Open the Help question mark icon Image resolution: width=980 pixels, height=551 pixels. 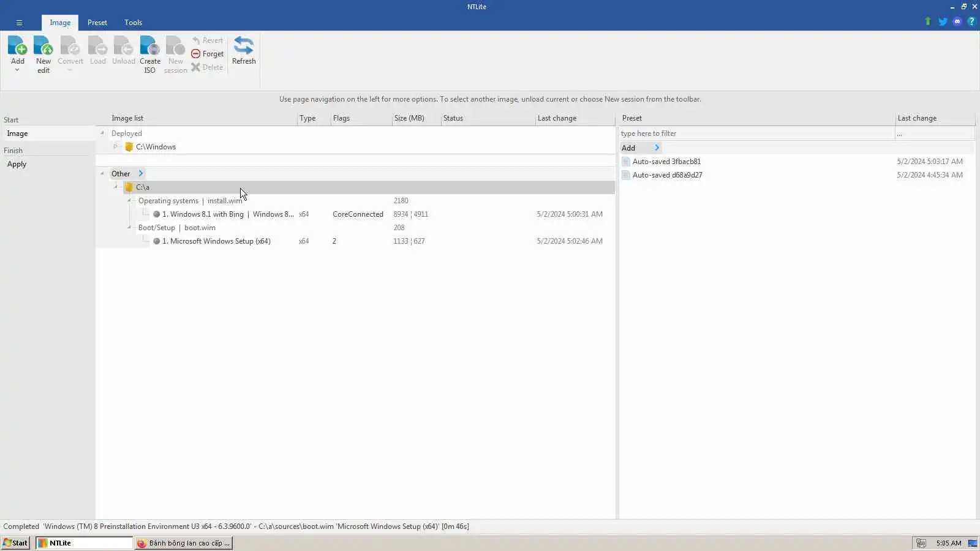tap(971, 21)
